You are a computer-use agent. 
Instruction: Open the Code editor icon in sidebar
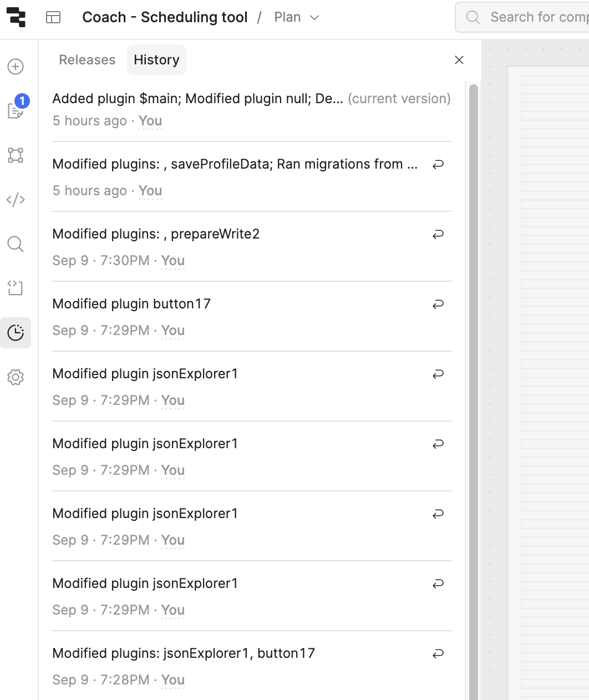click(x=16, y=200)
